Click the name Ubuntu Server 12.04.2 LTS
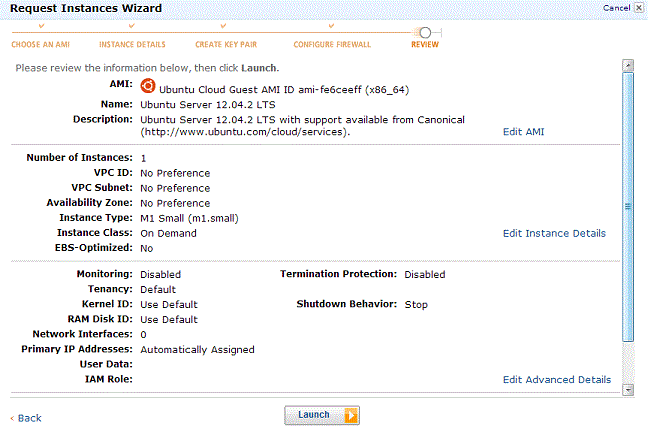Viewport: 648px width, 438px height. 208,105
